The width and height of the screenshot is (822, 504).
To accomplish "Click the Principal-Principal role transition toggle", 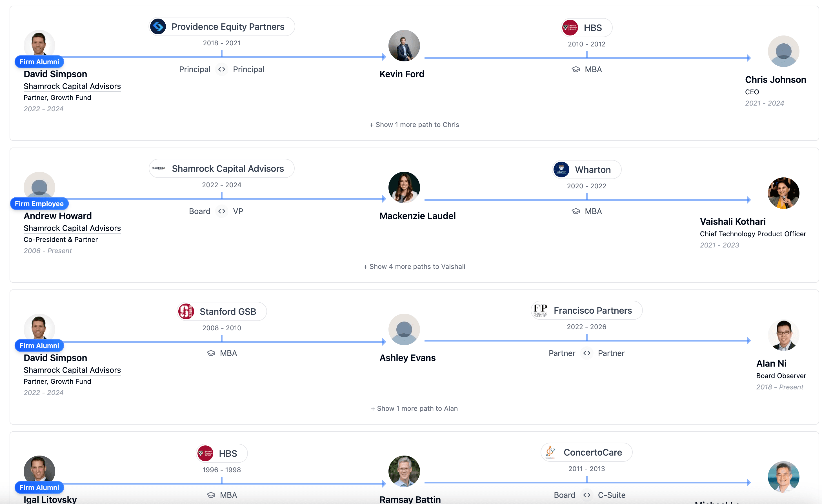I will pos(221,69).
